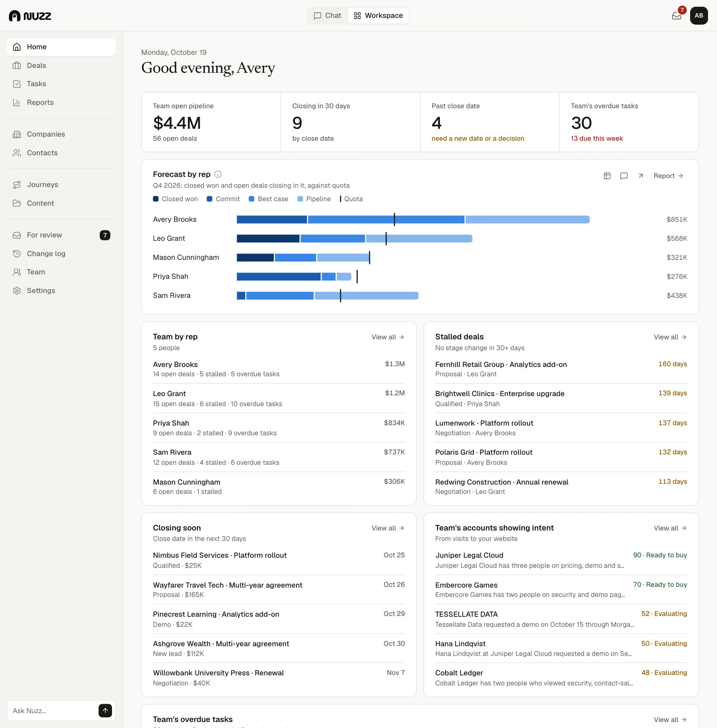Switch forecast chart to table view icon
The width and height of the screenshot is (717, 728).
(607, 176)
